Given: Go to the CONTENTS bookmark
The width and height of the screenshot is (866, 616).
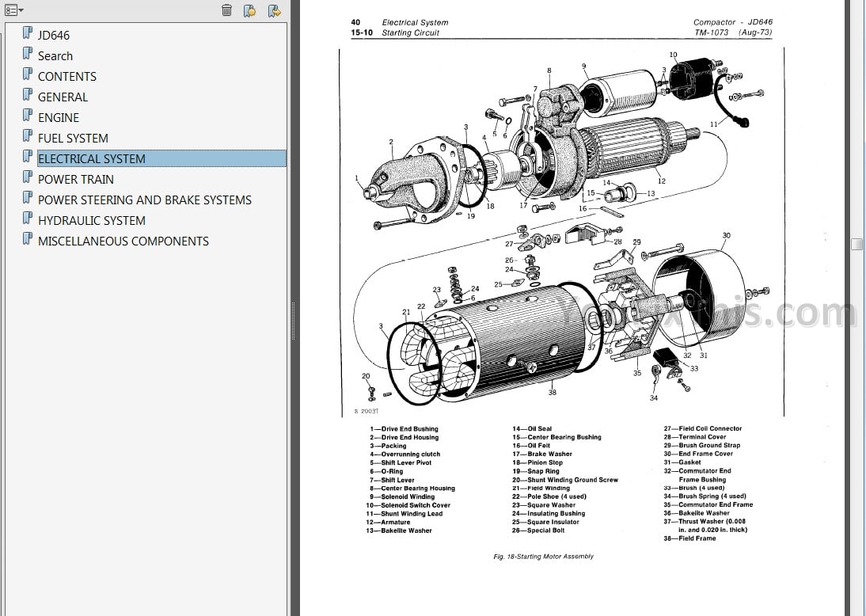Looking at the screenshot, I should click(x=67, y=76).
